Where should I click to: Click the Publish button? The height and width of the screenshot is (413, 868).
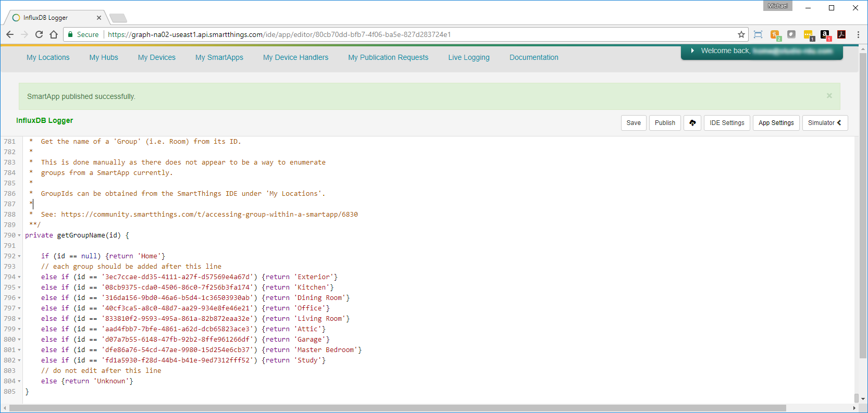point(665,123)
